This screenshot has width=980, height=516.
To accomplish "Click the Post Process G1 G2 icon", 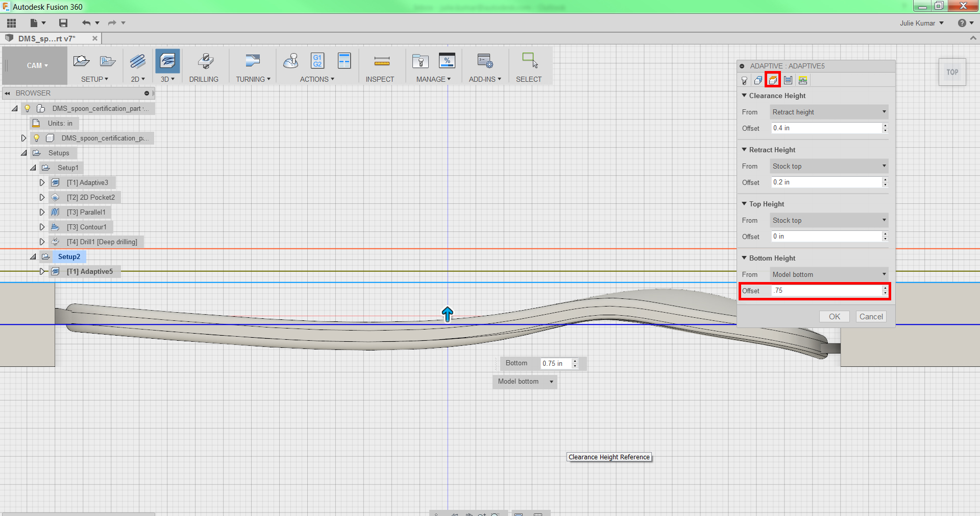I will (317, 61).
